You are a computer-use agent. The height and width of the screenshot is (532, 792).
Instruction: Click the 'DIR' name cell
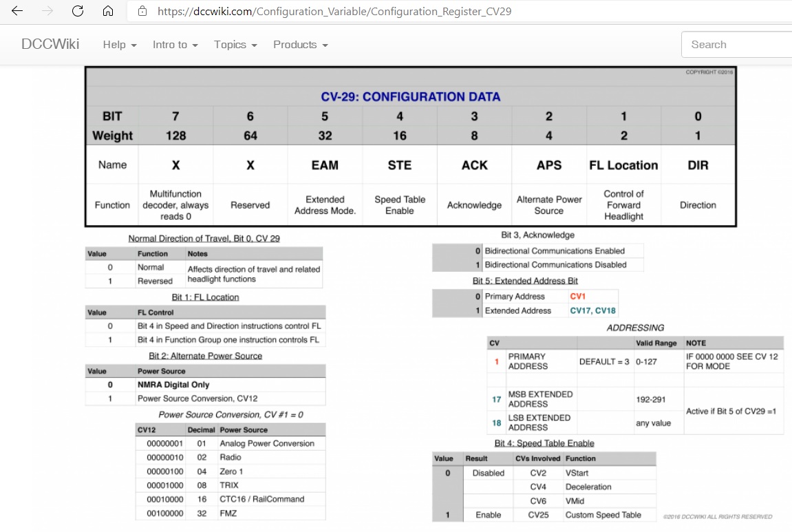[698, 165]
